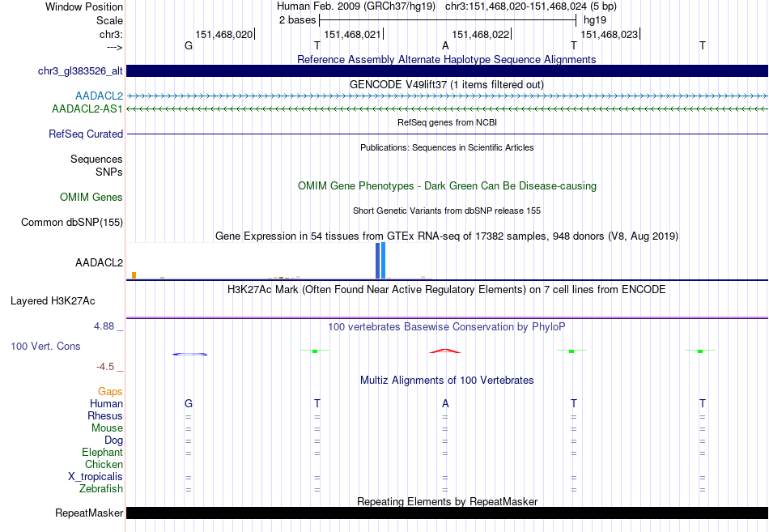Click the GTEx Gene Expression track title

click(447, 236)
